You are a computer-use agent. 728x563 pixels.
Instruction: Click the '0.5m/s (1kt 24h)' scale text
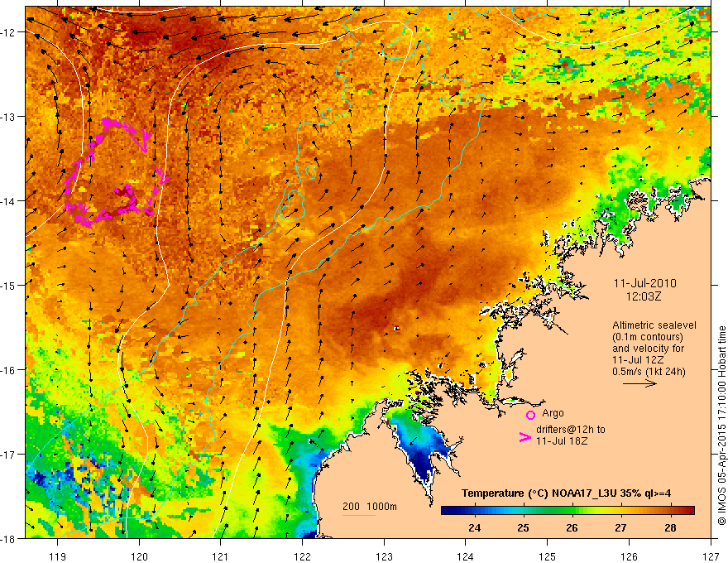pos(649,372)
